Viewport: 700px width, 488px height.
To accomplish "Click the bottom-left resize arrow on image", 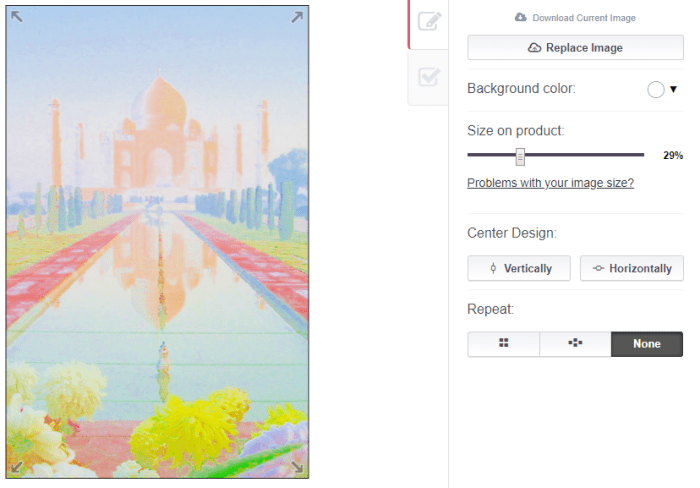I will (17, 467).
